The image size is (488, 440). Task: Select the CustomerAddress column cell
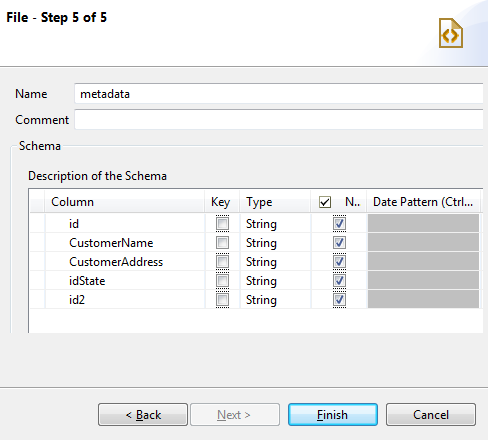coord(125,262)
